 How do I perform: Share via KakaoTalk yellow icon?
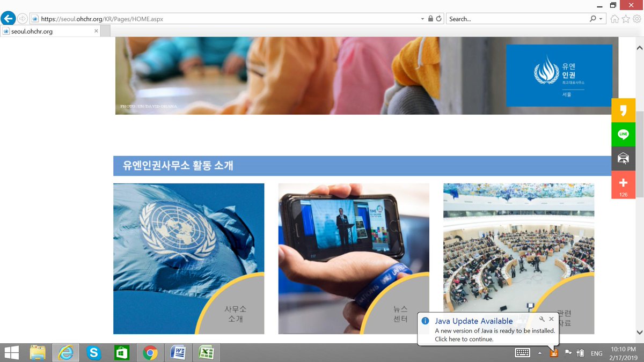(623, 110)
